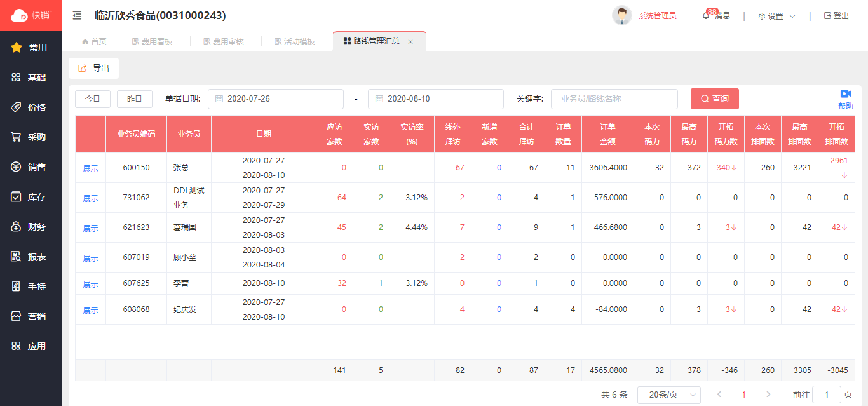Click the end date field 2020-08-10
Image resolution: width=868 pixels, height=406 pixels.
pos(436,99)
